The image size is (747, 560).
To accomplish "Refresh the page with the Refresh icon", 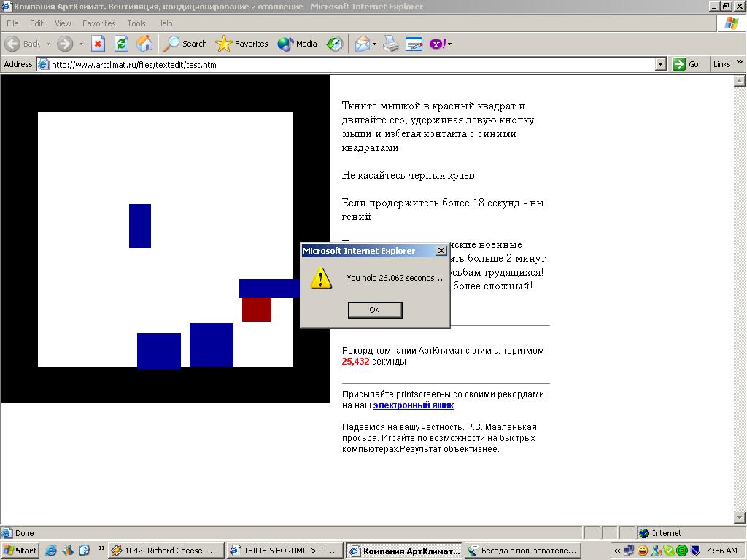I will click(x=121, y=44).
